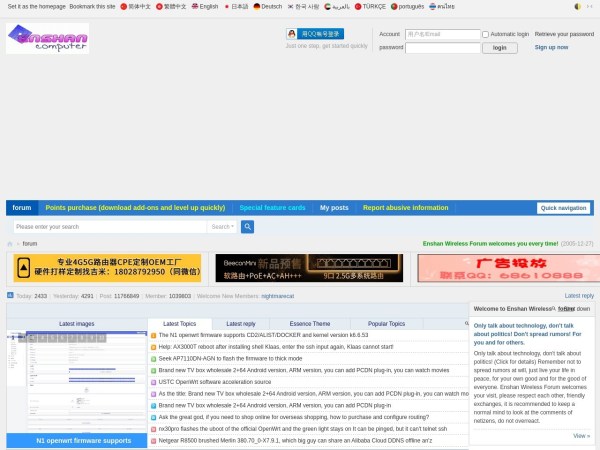Enable the Automatic login checkbox
The image size is (600, 450).
[486, 34]
